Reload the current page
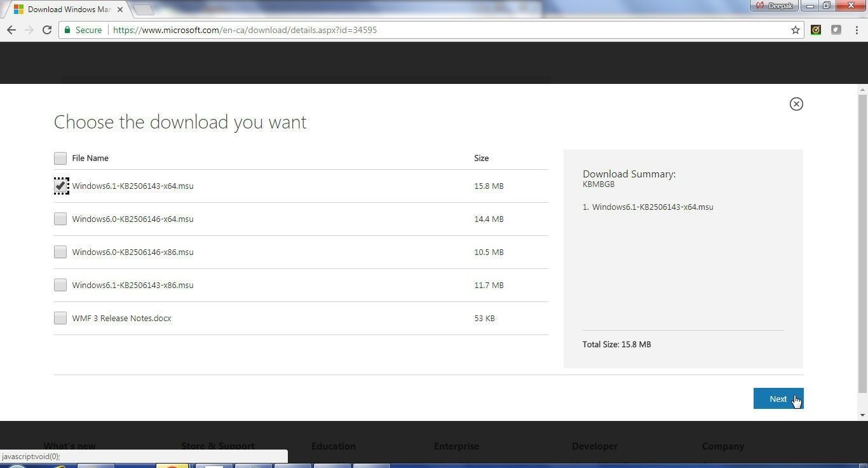868x468 pixels. pyautogui.click(x=47, y=30)
